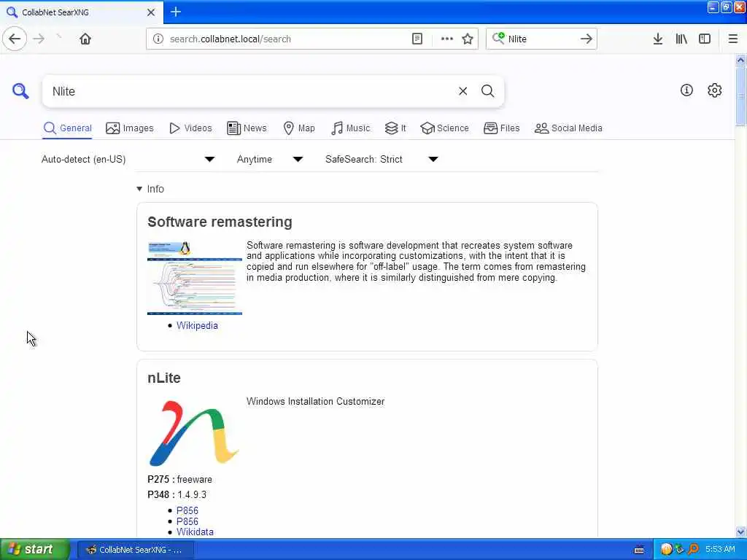This screenshot has height=560, width=747.
Task: Click the nLite logo image
Action: [x=194, y=432]
